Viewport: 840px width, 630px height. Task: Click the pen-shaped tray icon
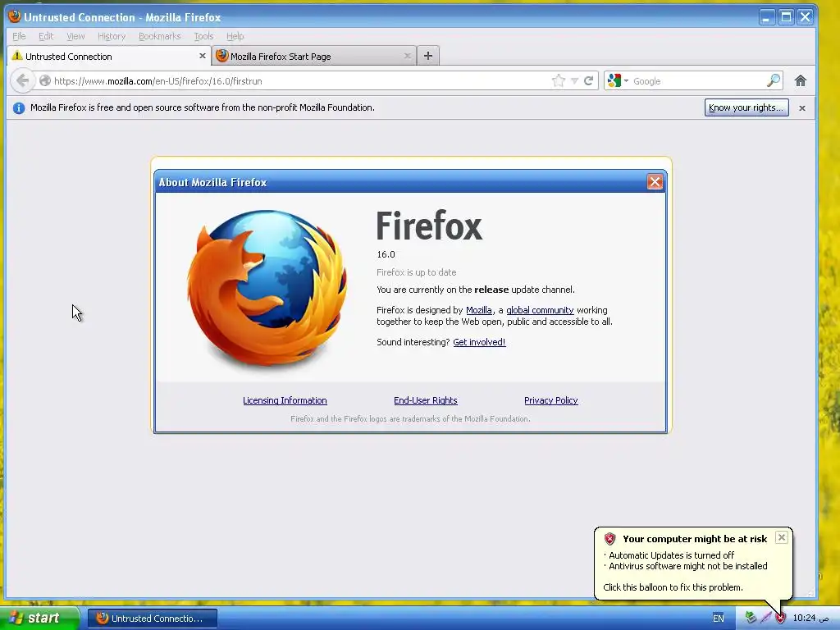[x=765, y=618]
